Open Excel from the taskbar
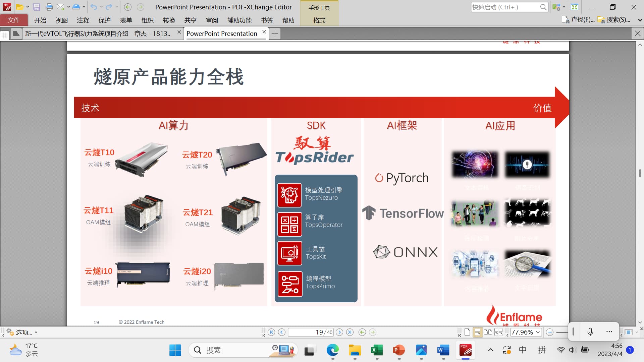The width and height of the screenshot is (644, 362). (377, 350)
